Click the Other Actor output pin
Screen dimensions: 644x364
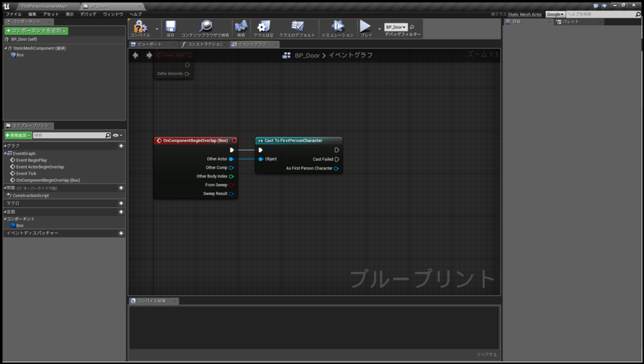coord(231,159)
